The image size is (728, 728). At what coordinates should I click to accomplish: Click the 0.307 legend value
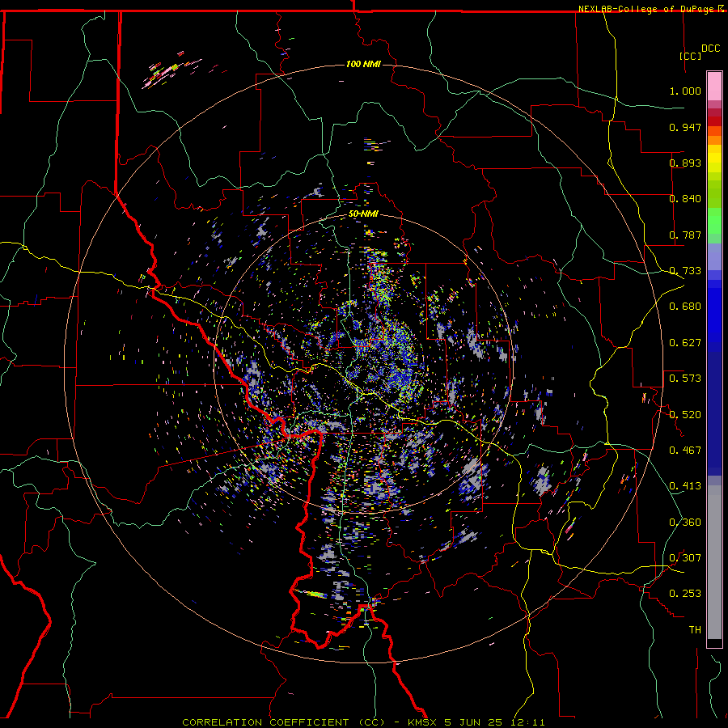click(x=685, y=558)
